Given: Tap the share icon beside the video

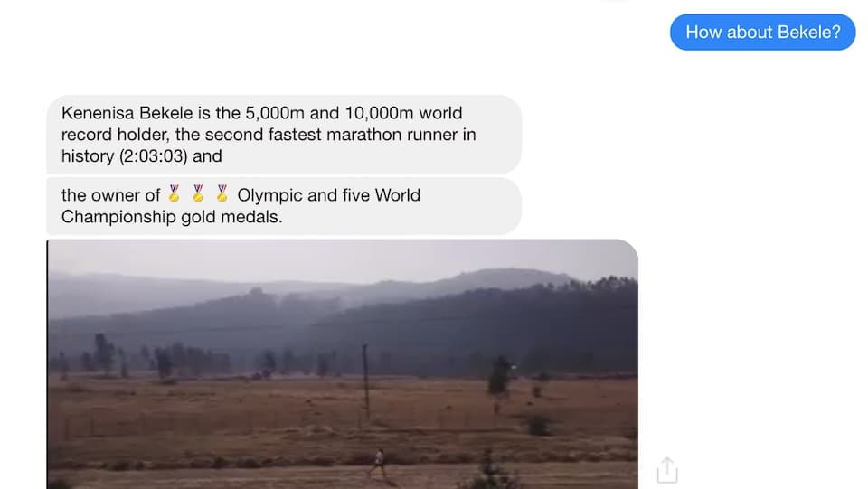Looking at the screenshot, I should 667,470.
